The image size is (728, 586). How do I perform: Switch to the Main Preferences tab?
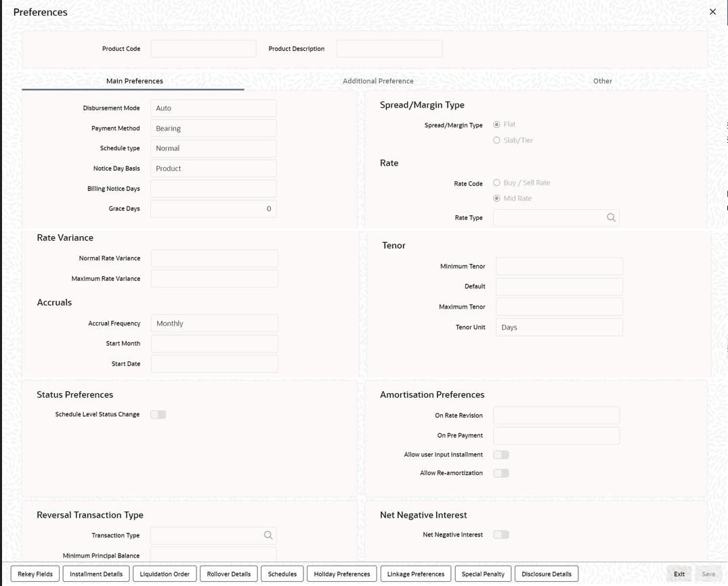click(x=134, y=81)
